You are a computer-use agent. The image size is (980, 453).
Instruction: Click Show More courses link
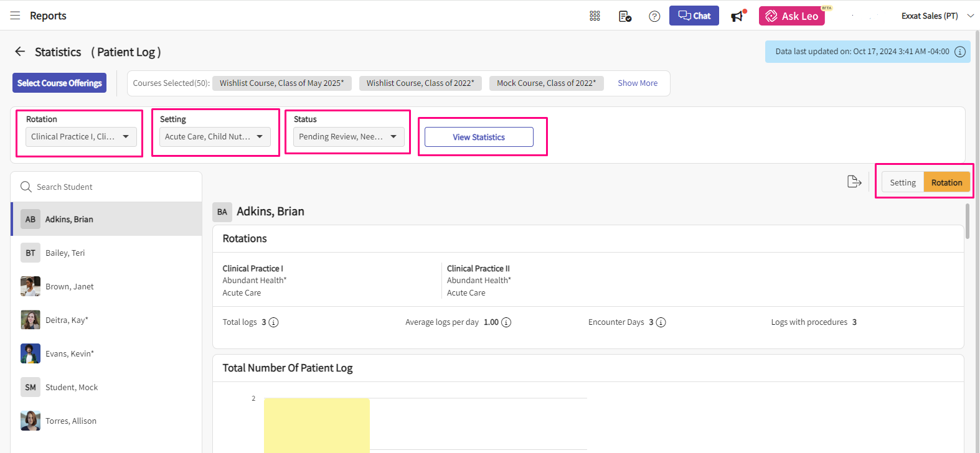click(x=637, y=83)
